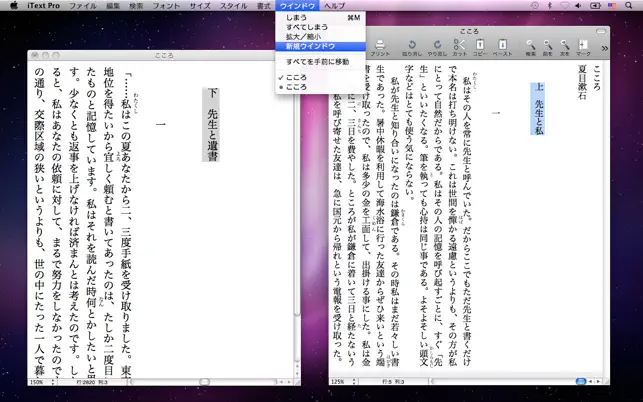Click the Undo (取り消し) toolbar icon
The image size is (643, 402).
tap(412, 47)
